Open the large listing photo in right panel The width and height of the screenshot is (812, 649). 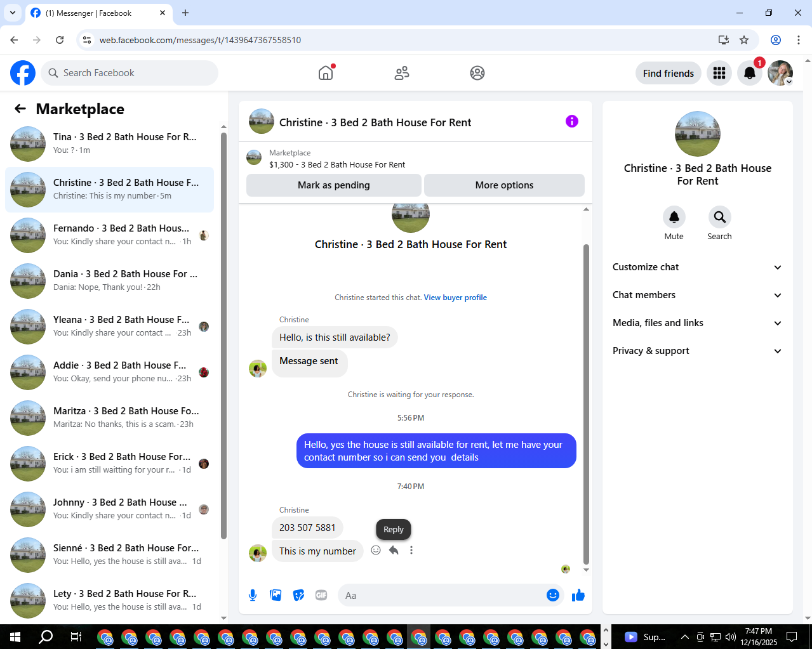[698, 134]
